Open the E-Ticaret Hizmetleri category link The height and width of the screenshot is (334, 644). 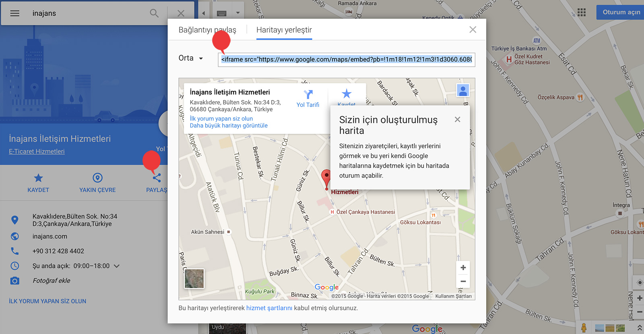[37, 152]
